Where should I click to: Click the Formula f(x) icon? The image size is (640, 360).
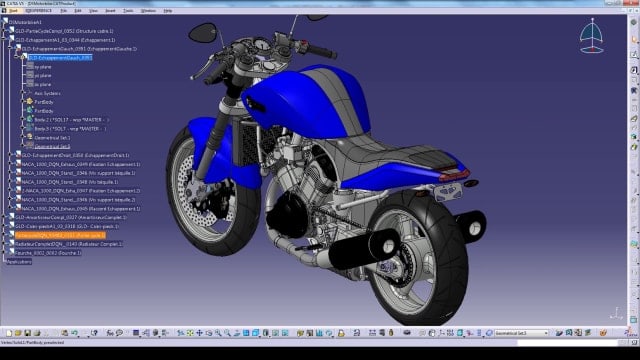(x=110, y=333)
